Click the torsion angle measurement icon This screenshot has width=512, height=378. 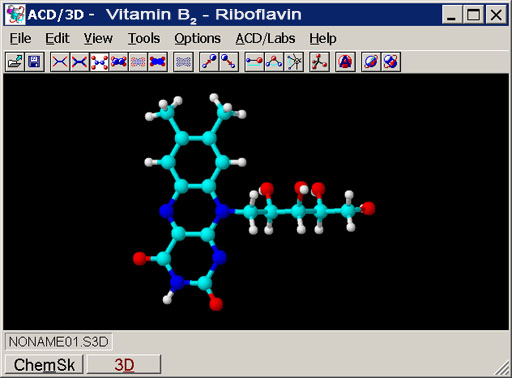[x=294, y=62]
